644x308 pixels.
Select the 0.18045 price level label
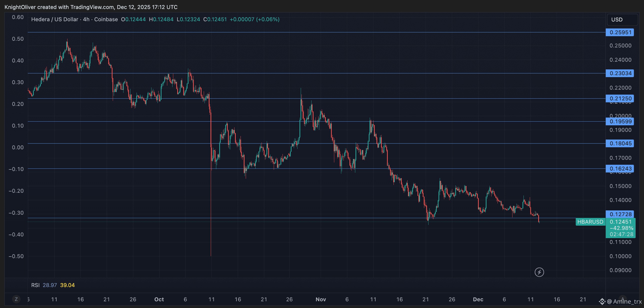click(620, 144)
